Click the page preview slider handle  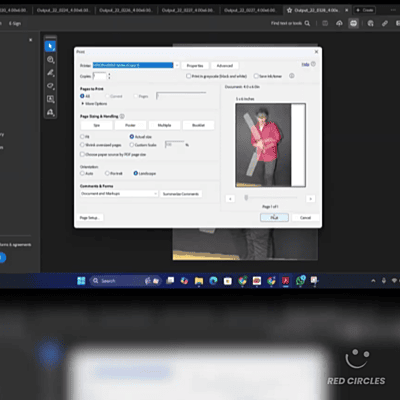click(x=246, y=198)
